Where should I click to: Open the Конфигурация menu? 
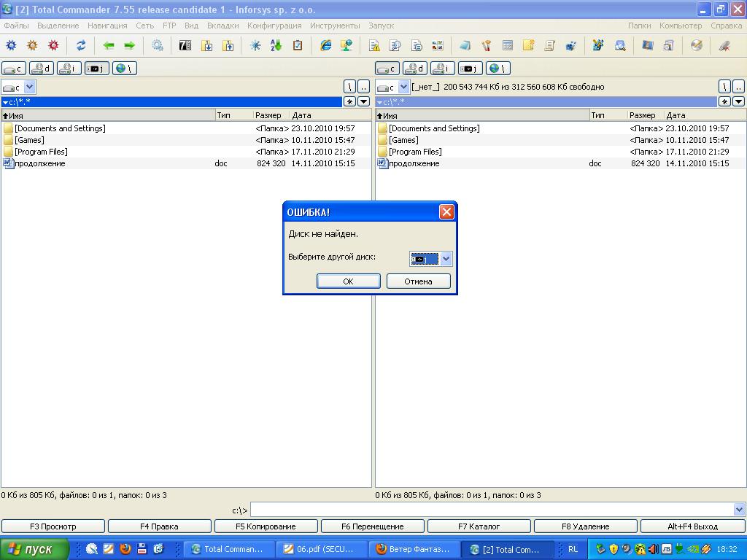(274, 26)
